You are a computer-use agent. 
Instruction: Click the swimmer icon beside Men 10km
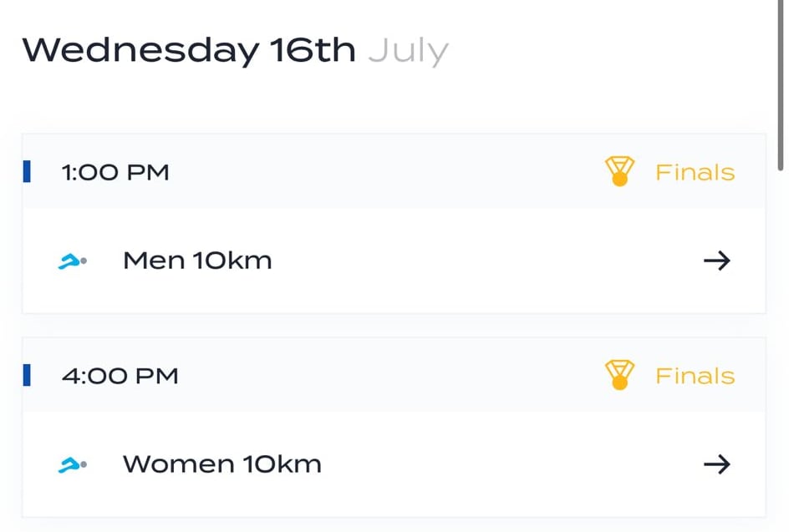(73, 261)
